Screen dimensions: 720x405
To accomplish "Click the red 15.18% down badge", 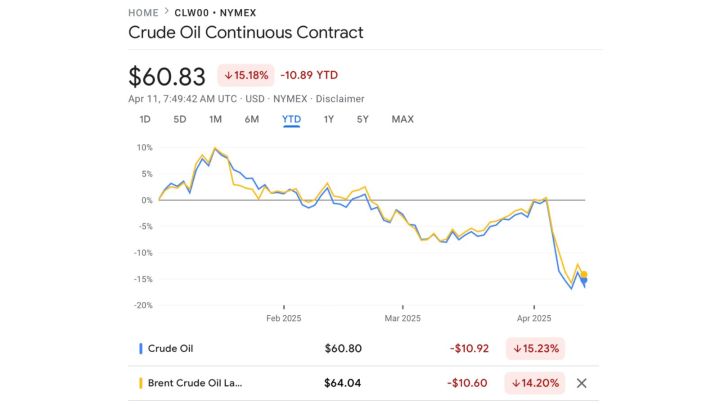I will pyautogui.click(x=245, y=75).
